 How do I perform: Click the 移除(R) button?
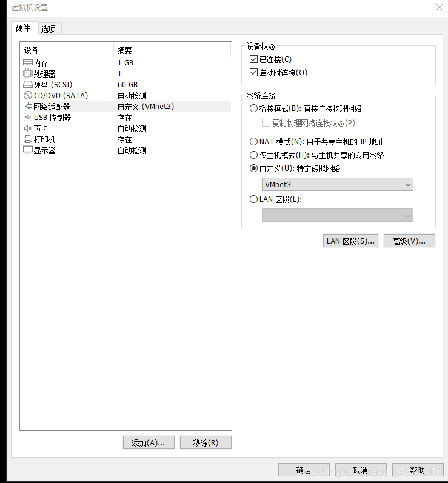coord(206,442)
